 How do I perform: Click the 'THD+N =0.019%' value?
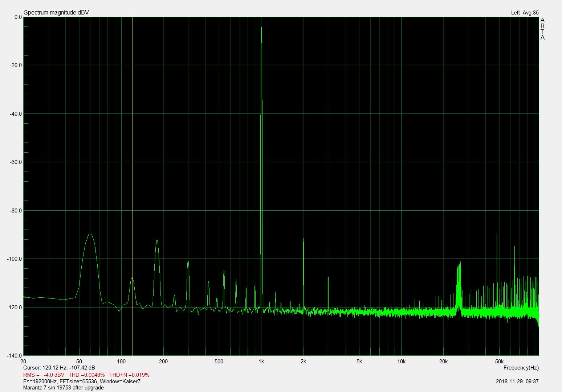coord(129,375)
